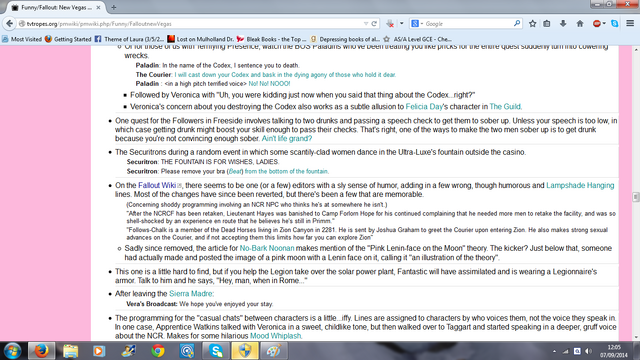This screenshot has width=640, height=360.
Task: Open the Adblock Plus dropdown arrow
Action: pyautogui.click(x=604, y=24)
